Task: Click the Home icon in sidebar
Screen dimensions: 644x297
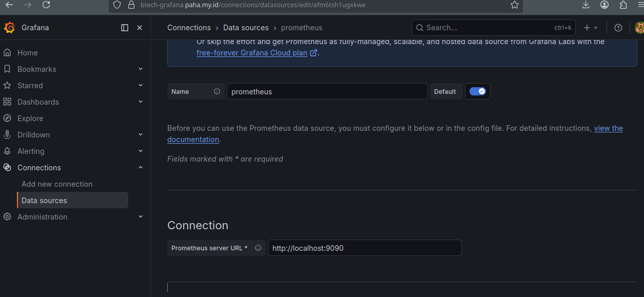Action: click(x=7, y=52)
